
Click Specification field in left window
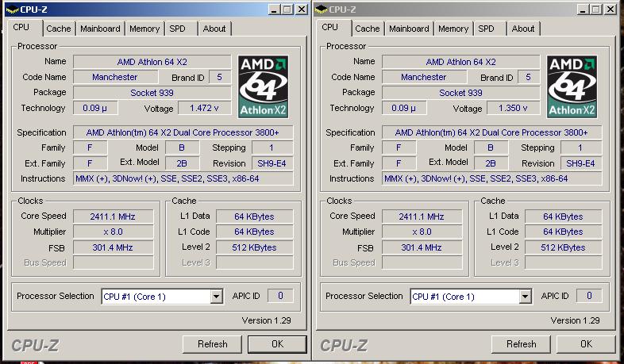coord(183,132)
